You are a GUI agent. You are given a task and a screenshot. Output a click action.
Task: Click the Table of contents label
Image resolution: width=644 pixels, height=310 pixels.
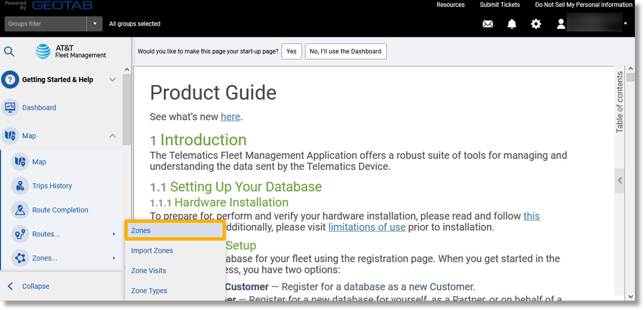coord(619,102)
